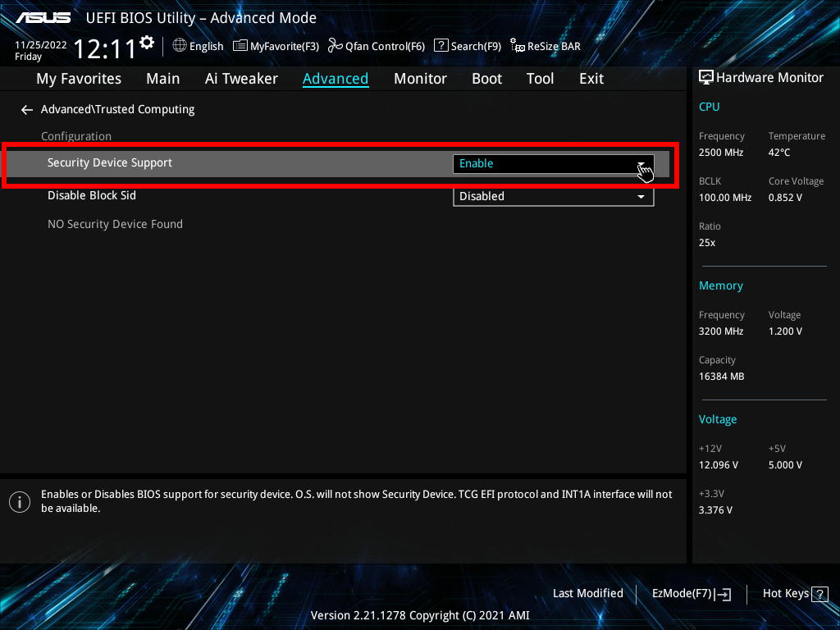
Task: Click the +5V value 5.000 V
Action: click(x=785, y=465)
